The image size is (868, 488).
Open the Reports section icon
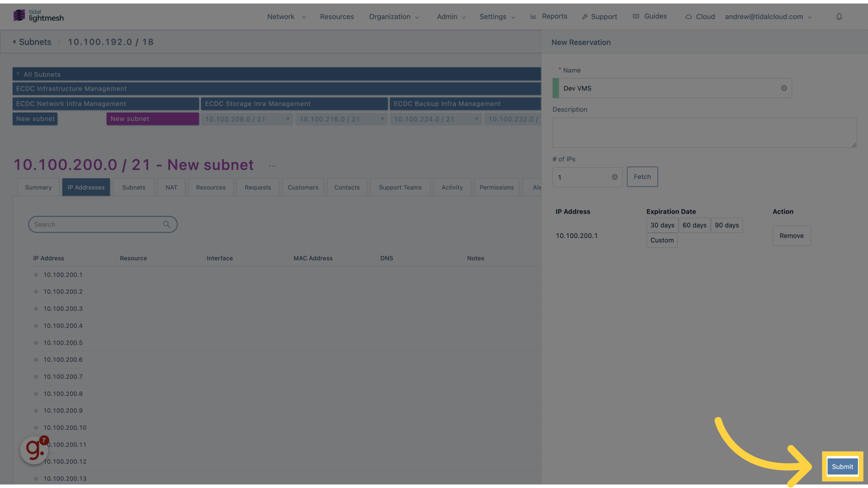(533, 16)
